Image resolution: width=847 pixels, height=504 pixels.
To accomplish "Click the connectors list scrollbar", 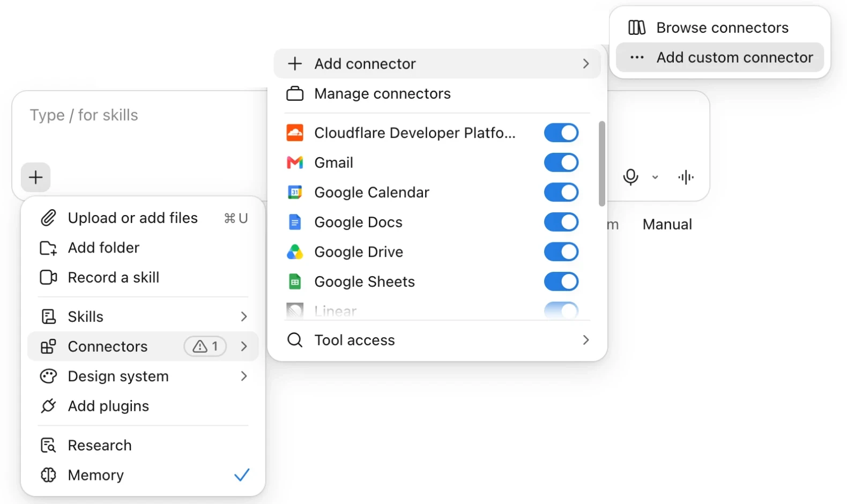I will [x=602, y=164].
